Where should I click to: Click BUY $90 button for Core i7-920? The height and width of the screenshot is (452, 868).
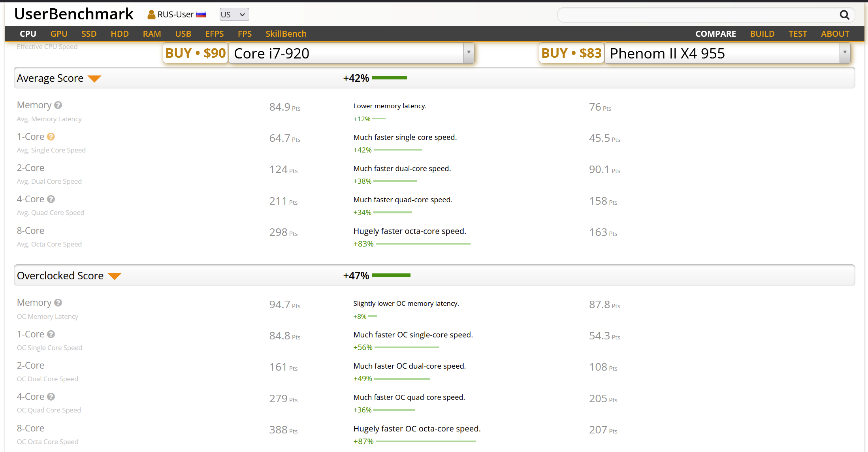(x=196, y=53)
